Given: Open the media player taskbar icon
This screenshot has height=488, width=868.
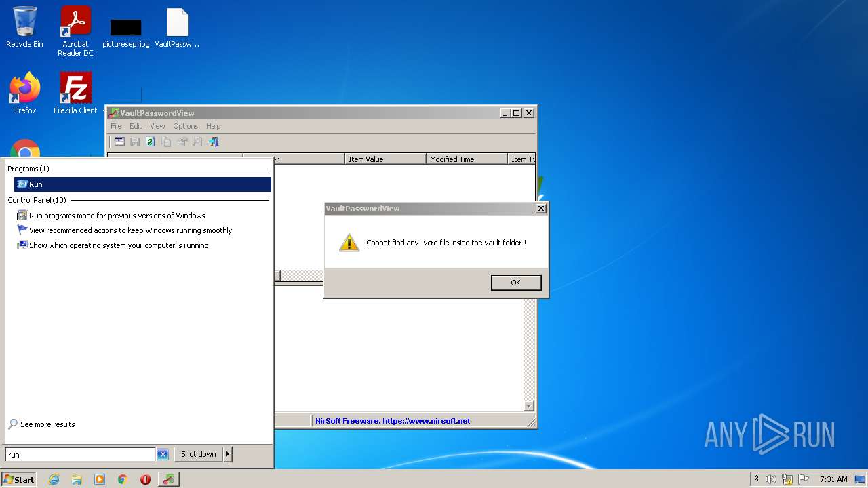Looking at the screenshot, I should [100, 479].
